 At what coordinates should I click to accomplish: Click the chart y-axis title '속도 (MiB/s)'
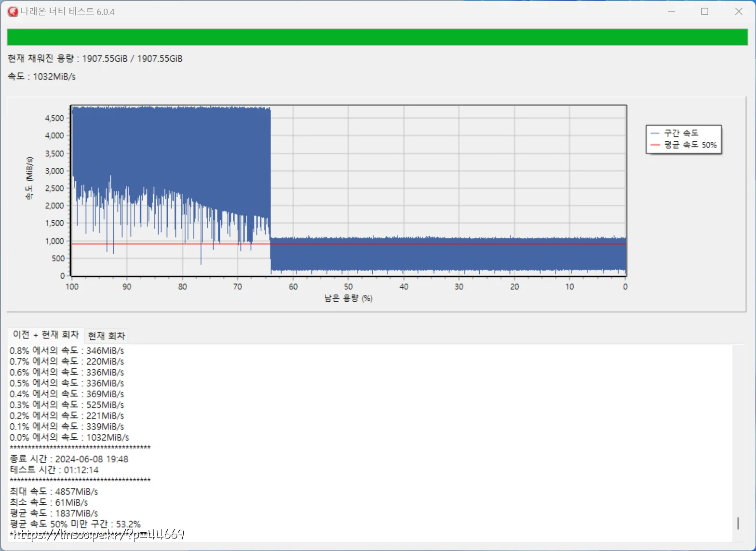pyautogui.click(x=29, y=178)
